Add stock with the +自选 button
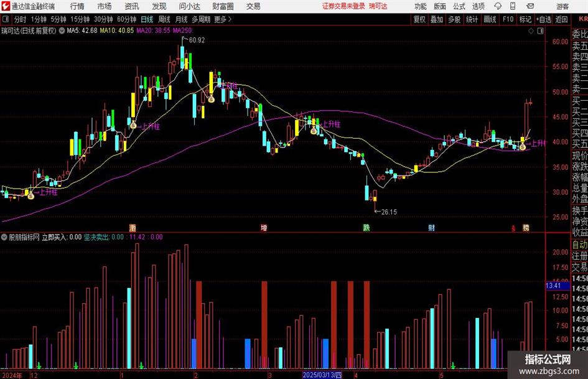Viewport: 588px width, 379px height. [x=544, y=19]
